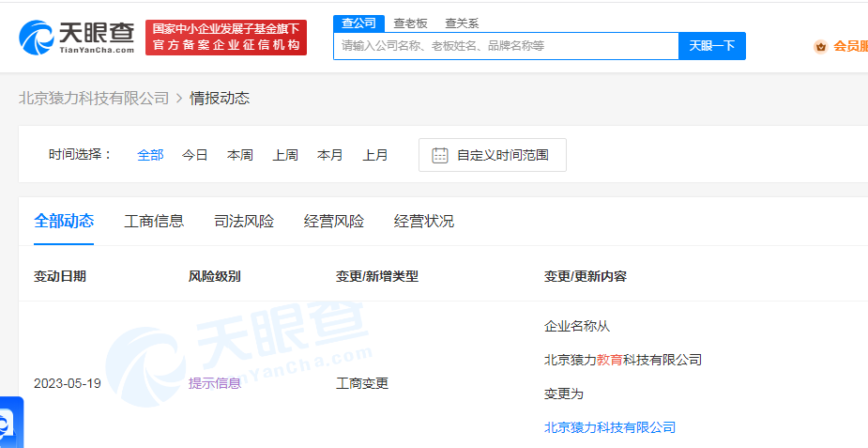The image size is (868, 448).
Task: Filter time by 本月
Action: pyautogui.click(x=330, y=155)
